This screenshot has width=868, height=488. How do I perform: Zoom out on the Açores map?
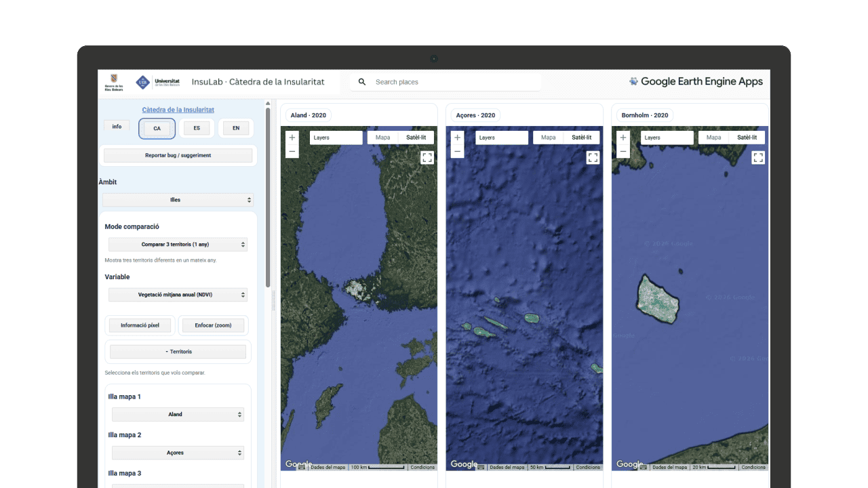click(458, 151)
